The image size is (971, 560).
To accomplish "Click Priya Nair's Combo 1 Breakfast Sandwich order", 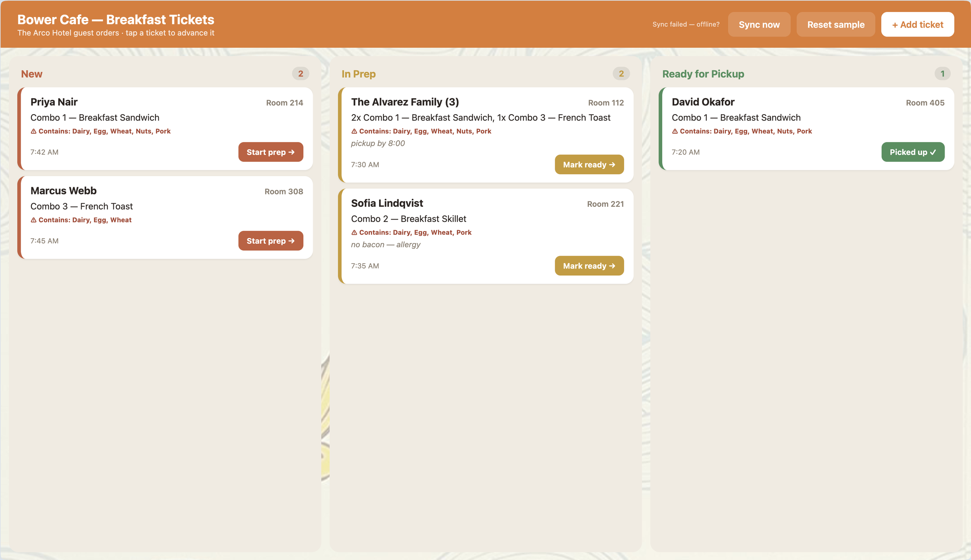I will 95,118.
